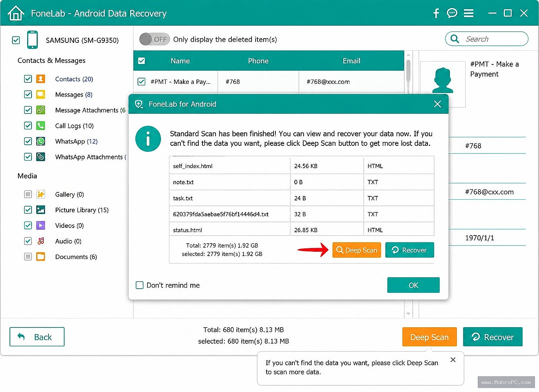Click scroll down arrow of contact list
539x392 pixels.
(x=408, y=314)
